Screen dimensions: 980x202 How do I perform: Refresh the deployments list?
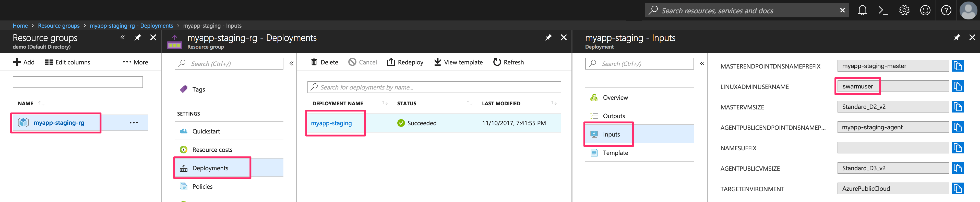point(508,62)
